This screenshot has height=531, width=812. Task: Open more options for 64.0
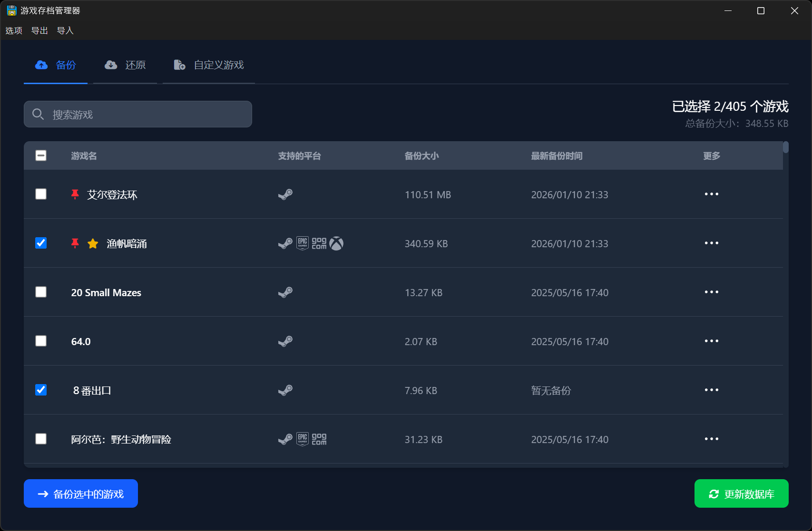coord(712,341)
